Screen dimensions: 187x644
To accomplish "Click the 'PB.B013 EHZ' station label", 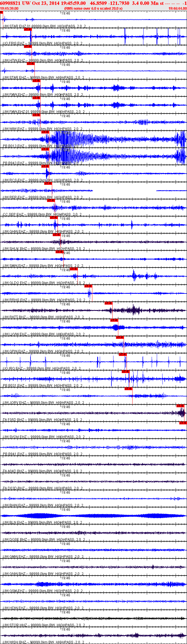I will coord(13,146).
